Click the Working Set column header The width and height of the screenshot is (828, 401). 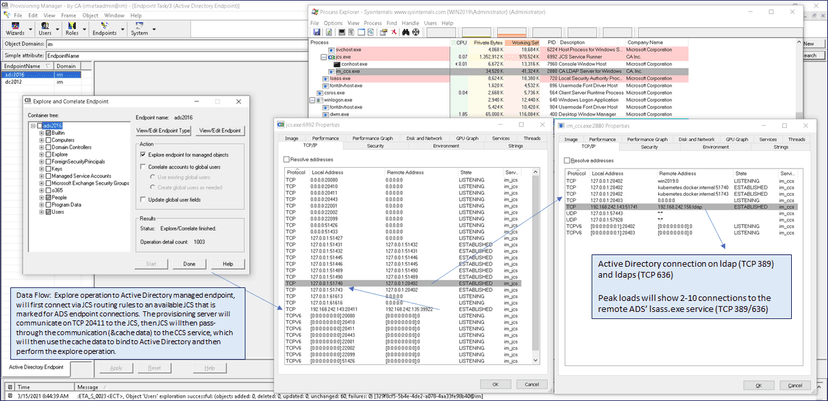click(524, 42)
